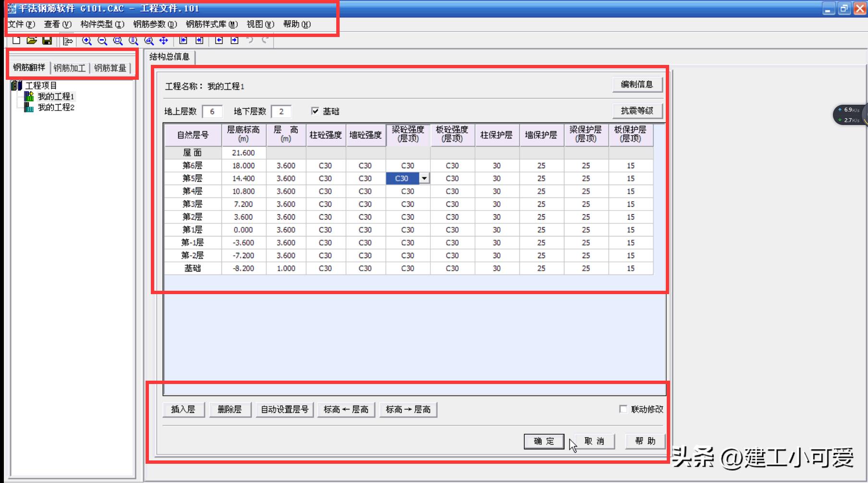Click the open folder toolbar icon

coord(32,41)
